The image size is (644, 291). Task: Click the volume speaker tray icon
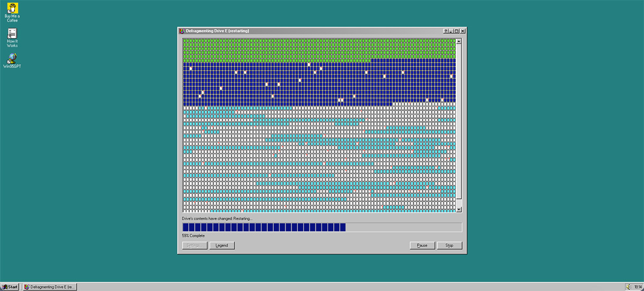(630, 287)
